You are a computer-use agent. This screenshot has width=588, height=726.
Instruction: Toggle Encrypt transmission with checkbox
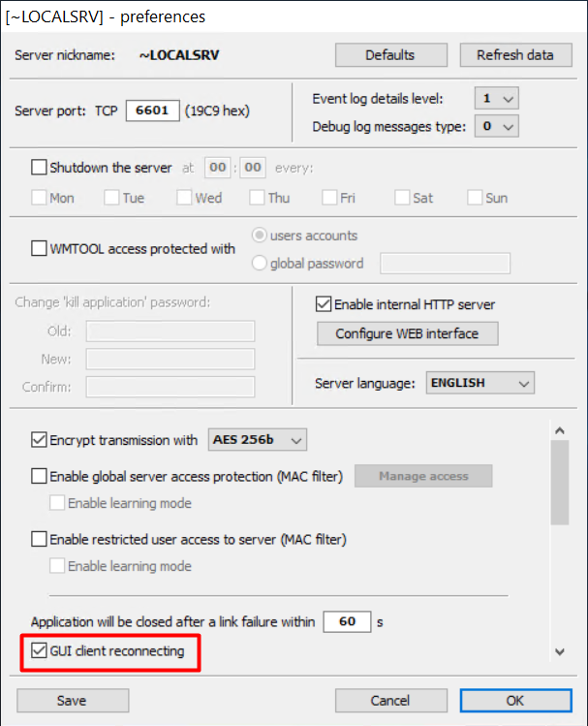pyautogui.click(x=40, y=440)
